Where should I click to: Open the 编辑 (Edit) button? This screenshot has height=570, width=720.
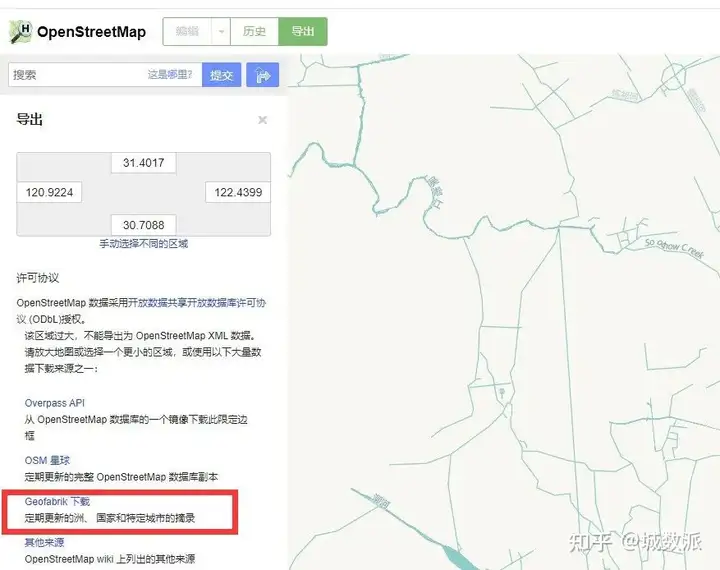(x=187, y=32)
